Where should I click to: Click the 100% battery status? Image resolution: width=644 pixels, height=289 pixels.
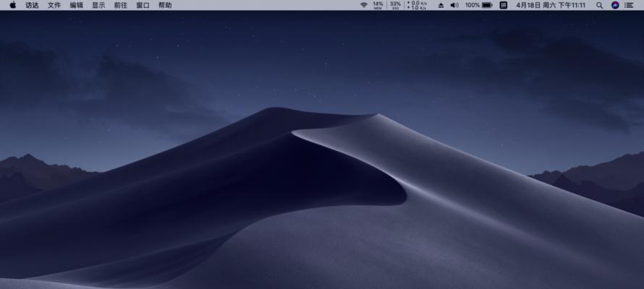[x=479, y=5]
